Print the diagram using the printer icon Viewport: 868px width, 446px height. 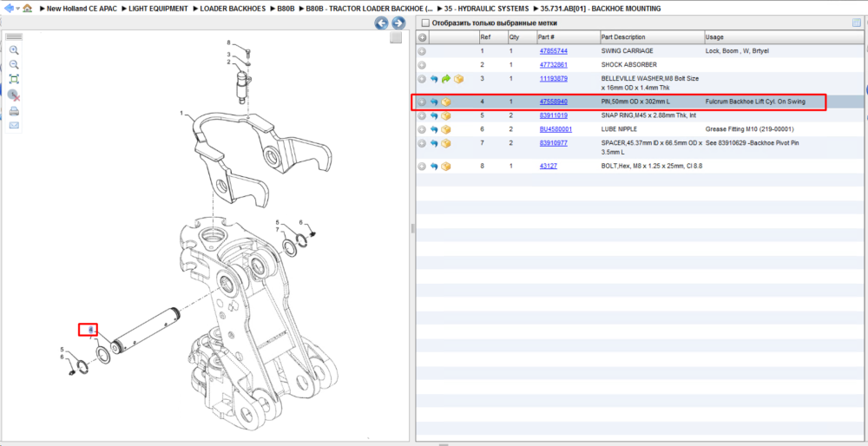(x=15, y=111)
